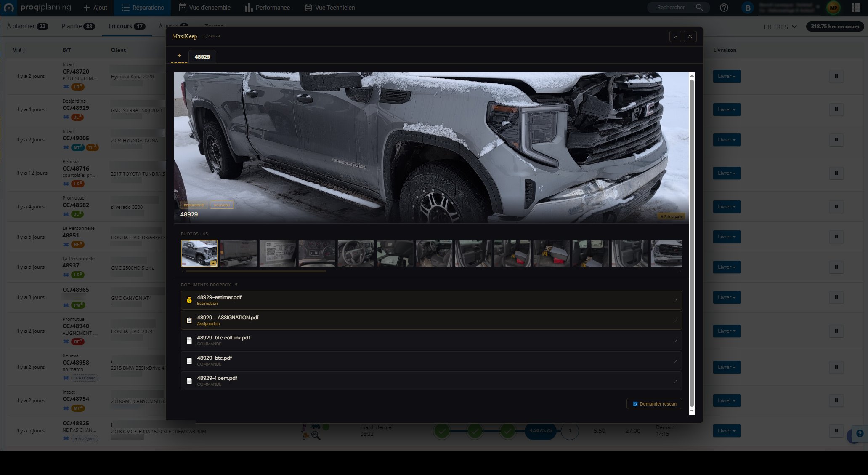Screen dimensions: 868x475
Task: Toggle the 'nouveau' tag
Action: (222, 205)
